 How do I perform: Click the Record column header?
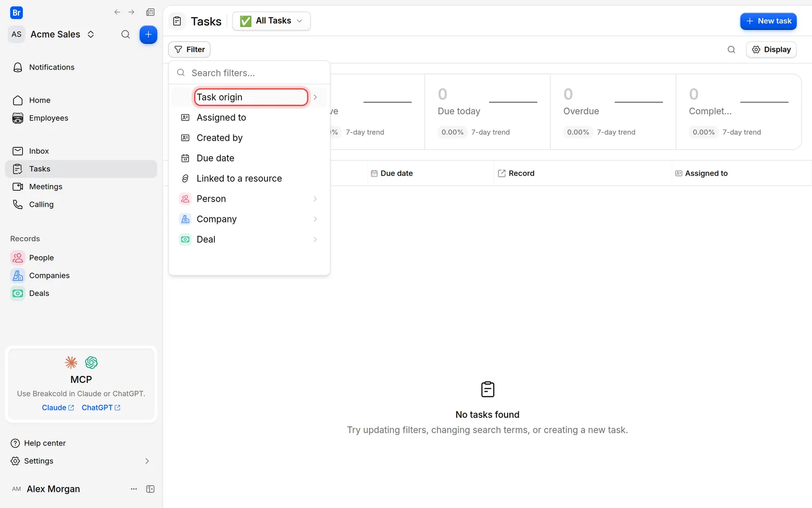[583, 173]
